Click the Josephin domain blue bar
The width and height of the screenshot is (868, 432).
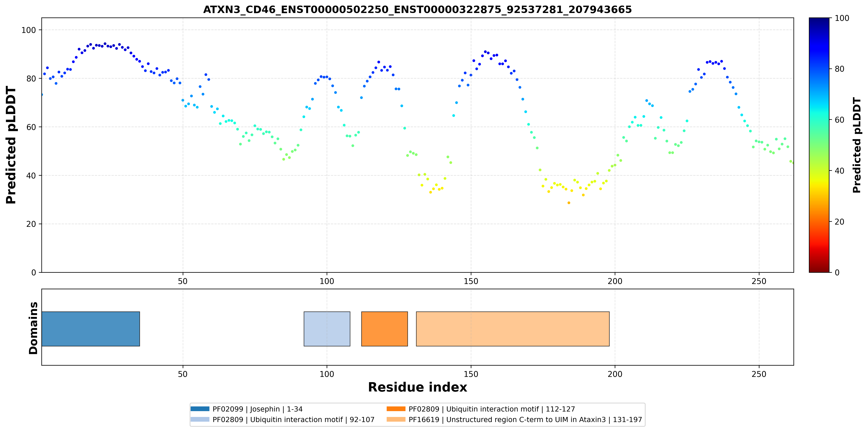[x=91, y=329]
